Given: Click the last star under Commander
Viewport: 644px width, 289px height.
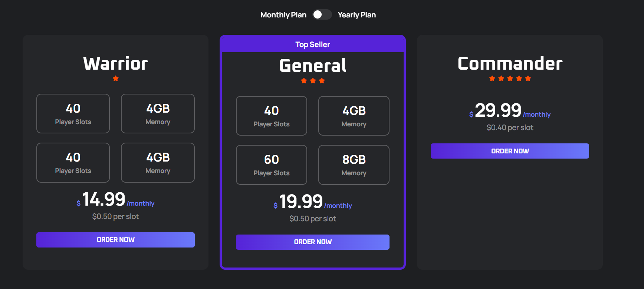Looking at the screenshot, I should click(x=528, y=79).
